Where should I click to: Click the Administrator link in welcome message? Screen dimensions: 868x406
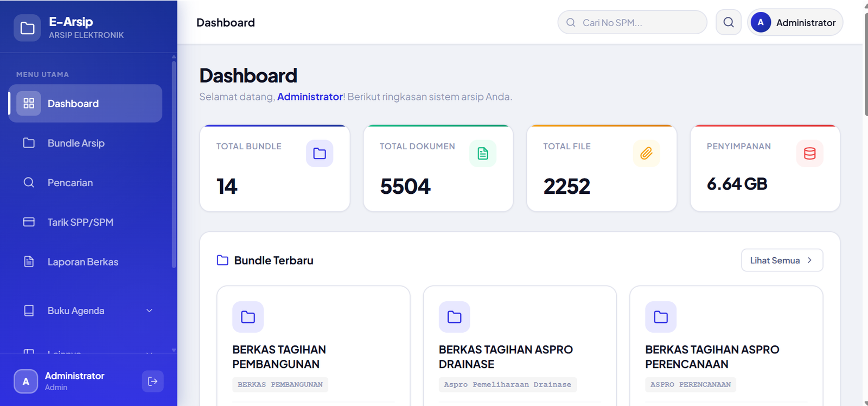coord(310,97)
